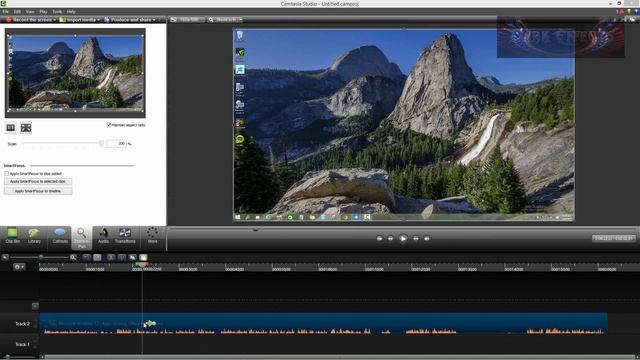Screen dimensions: 640x360
Task: Enable Apply SmartFocus to clips added
Action: [7, 173]
